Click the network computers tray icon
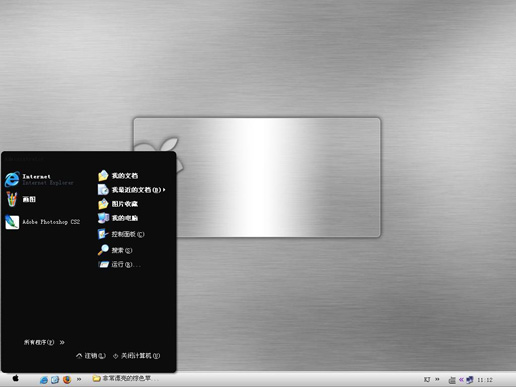The width and height of the screenshot is (516, 387). 470,379
